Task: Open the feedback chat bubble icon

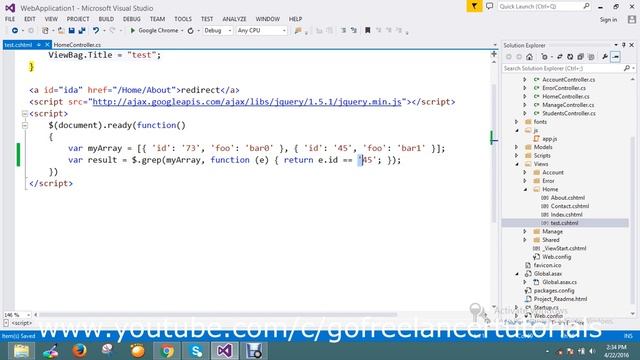Action: [x=489, y=6]
